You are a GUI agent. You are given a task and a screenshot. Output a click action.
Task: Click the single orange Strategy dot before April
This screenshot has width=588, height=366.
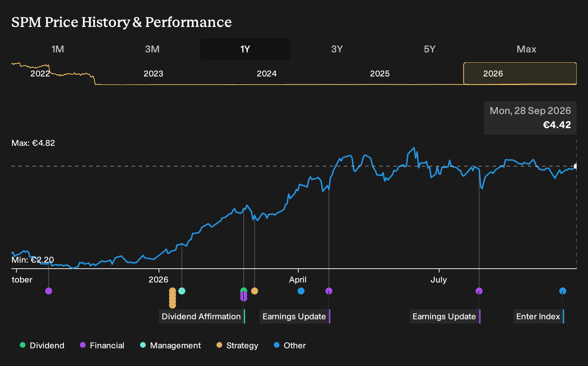[x=254, y=291]
